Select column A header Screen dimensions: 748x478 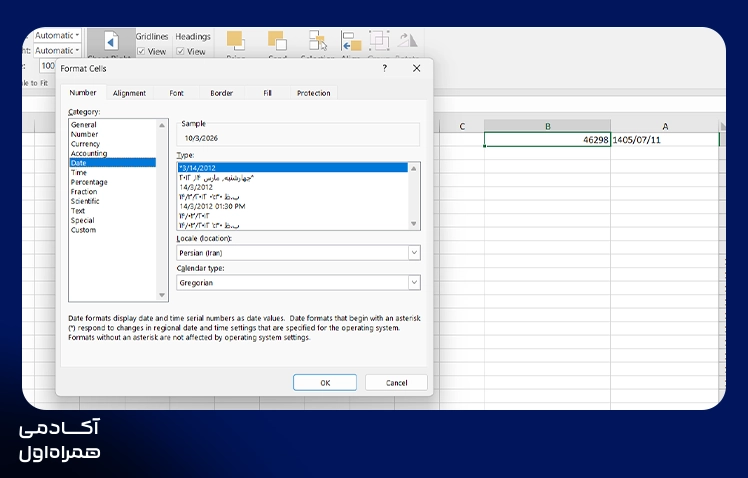pyautogui.click(x=665, y=126)
